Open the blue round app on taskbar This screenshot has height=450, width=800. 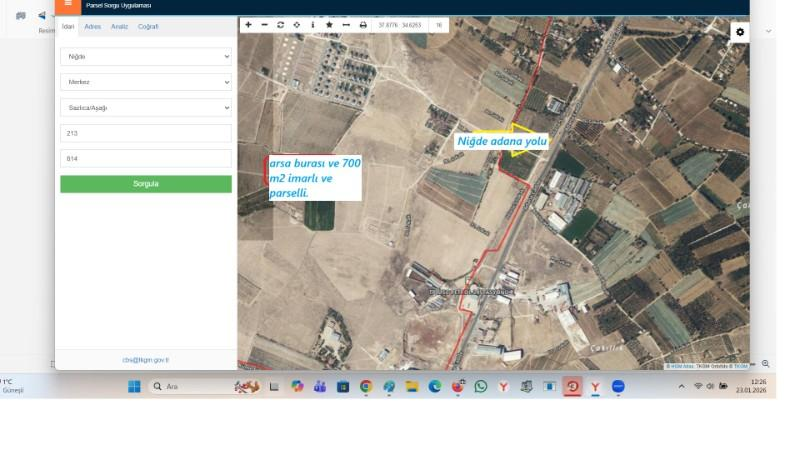pyautogui.click(x=618, y=386)
